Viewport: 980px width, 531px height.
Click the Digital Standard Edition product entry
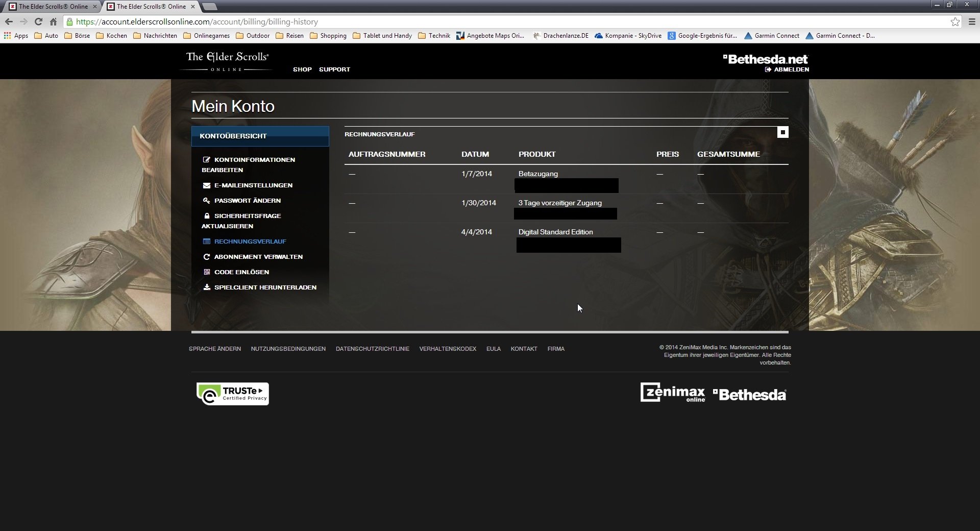[555, 232]
